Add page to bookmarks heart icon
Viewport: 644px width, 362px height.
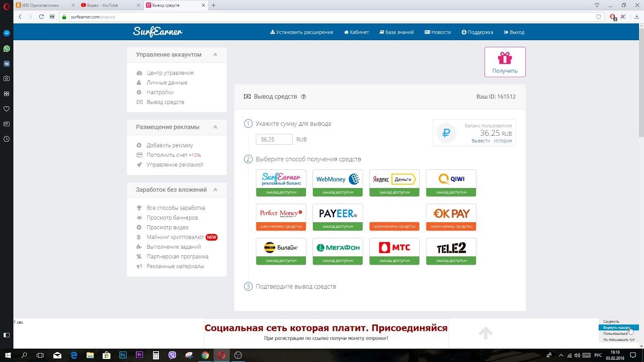point(599,17)
